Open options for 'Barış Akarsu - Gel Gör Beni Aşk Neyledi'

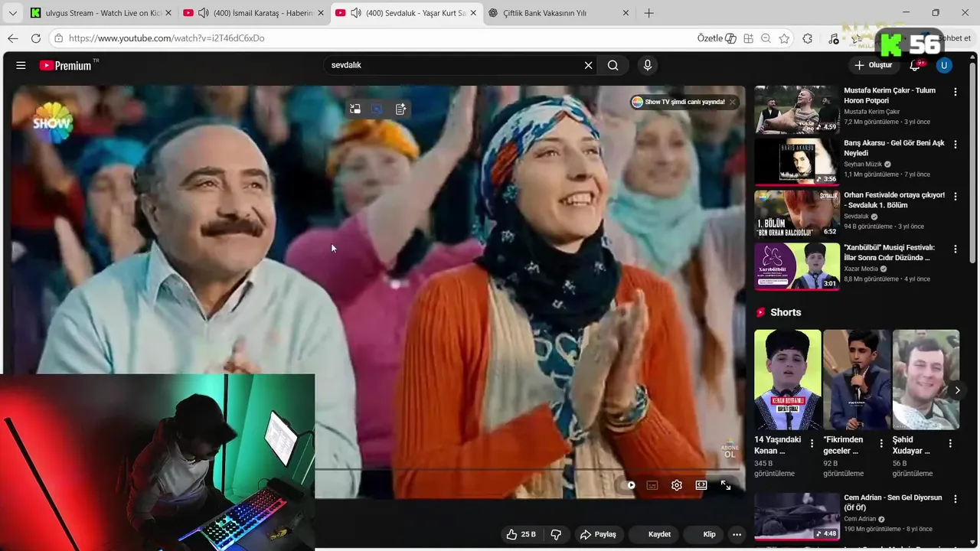coord(955,144)
